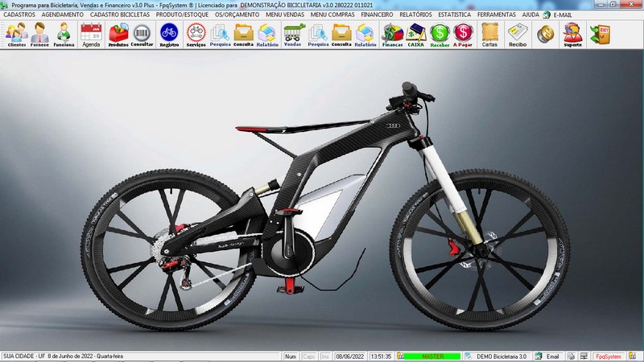The height and width of the screenshot is (362, 644).
Task: Open the Recibo receipt icon
Action: 518,35
